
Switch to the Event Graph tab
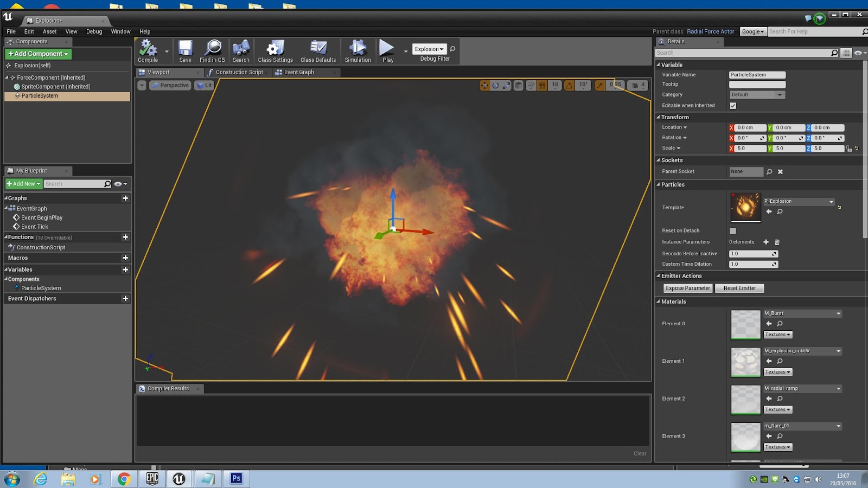299,72
